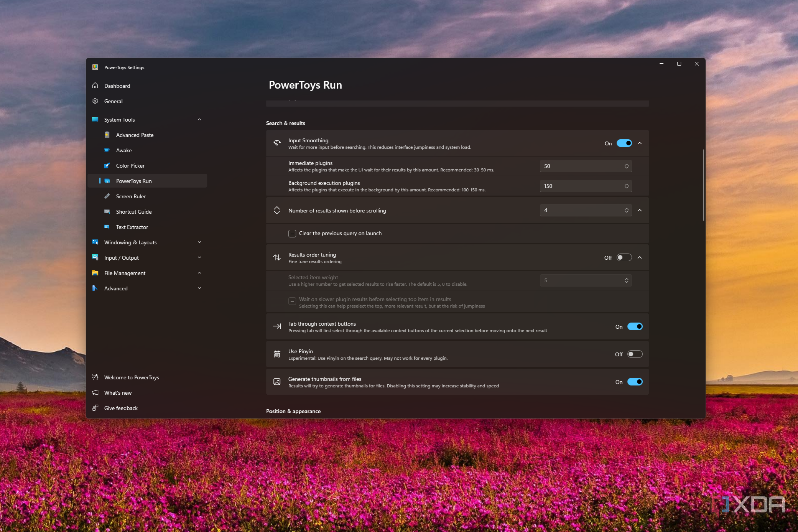Click the Input / Output icon

[x=95, y=257]
